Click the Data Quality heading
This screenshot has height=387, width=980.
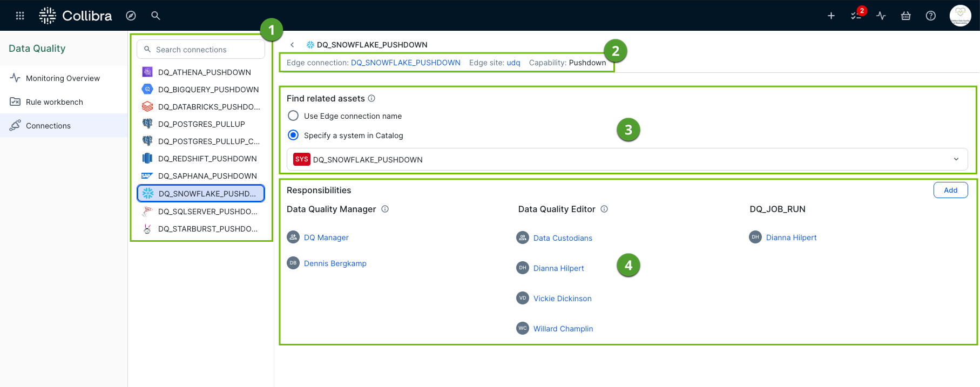pyautogui.click(x=37, y=49)
